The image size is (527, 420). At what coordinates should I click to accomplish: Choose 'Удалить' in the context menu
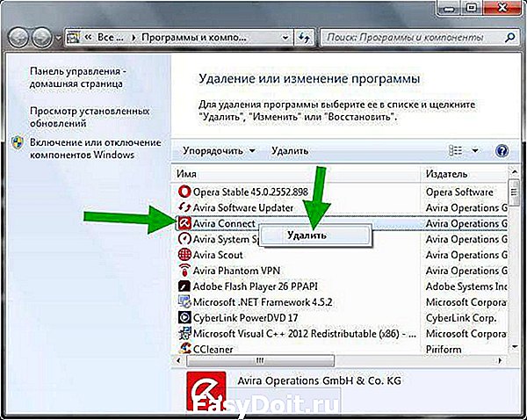point(315,235)
